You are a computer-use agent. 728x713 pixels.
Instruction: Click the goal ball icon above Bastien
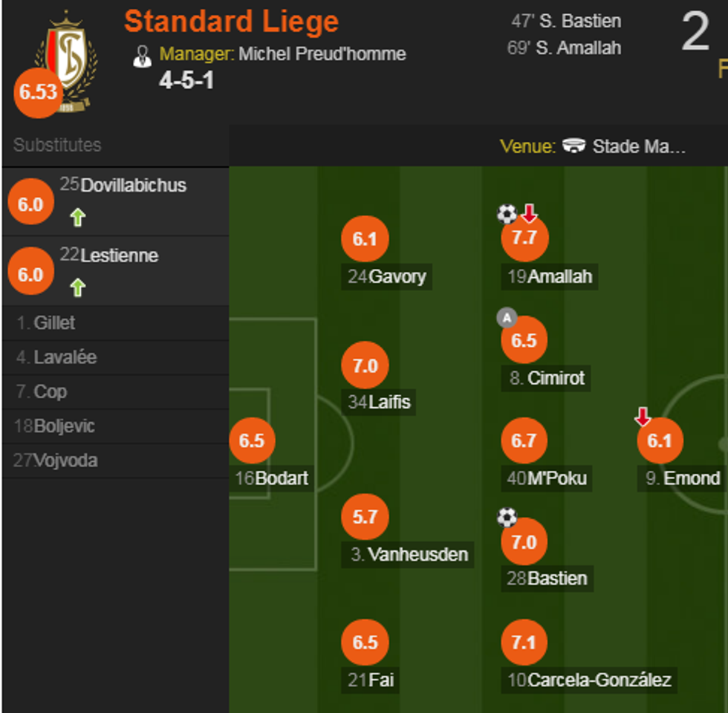pyautogui.click(x=507, y=517)
